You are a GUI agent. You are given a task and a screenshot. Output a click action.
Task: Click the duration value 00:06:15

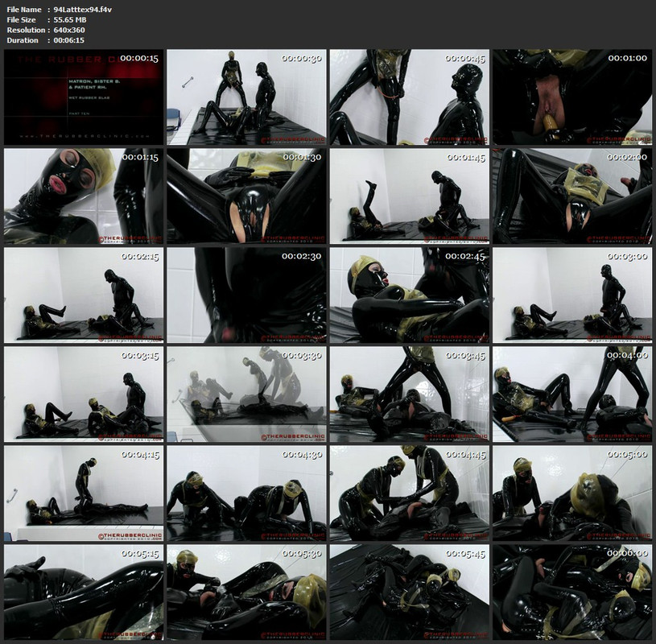[68, 40]
